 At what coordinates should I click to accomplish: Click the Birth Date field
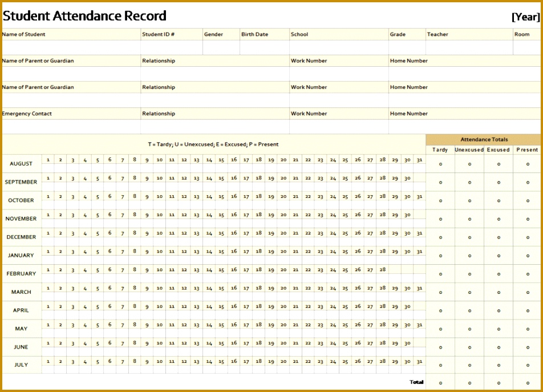tap(262, 48)
